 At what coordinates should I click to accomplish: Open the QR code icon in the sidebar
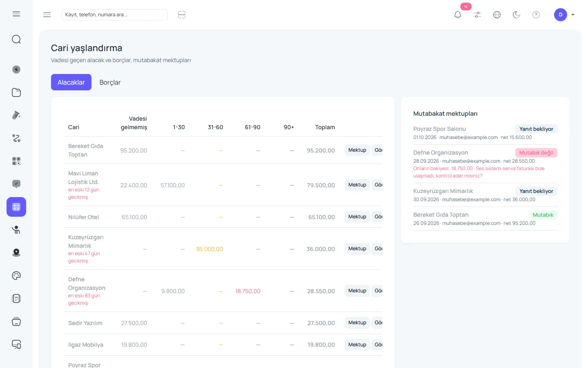[16, 161]
